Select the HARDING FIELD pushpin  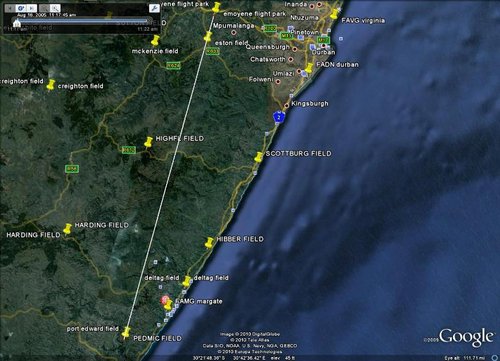68,229
